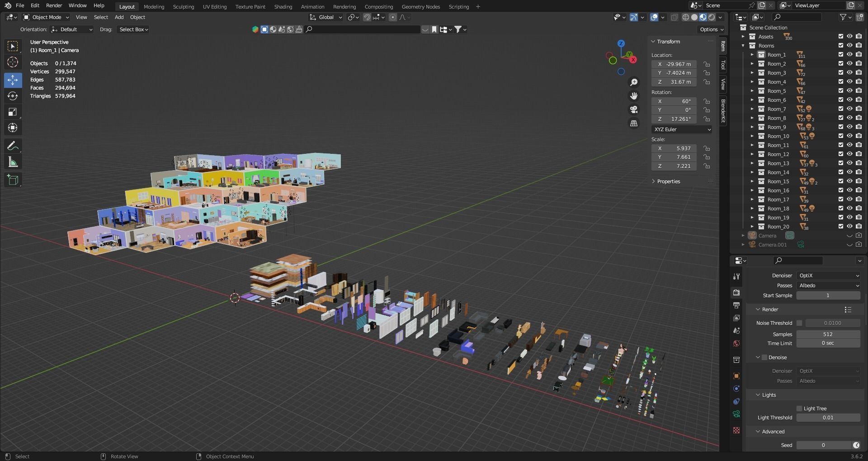868x461 pixels.
Task: Open the Scene properties tab icon
Action: (x=736, y=331)
